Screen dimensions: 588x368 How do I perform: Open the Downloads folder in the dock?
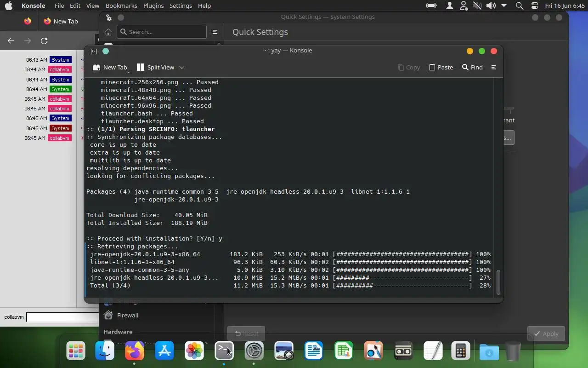[x=489, y=352]
